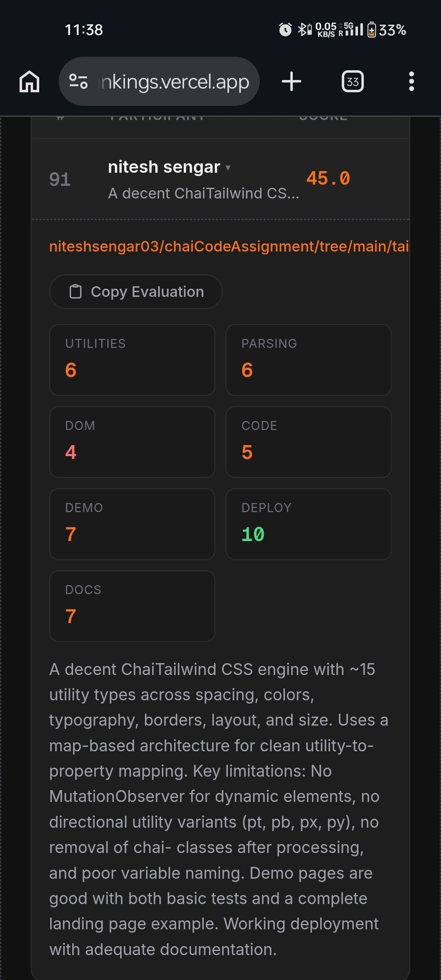This screenshot has width=441, height=980.
Task: Open site settings icon in address bar
Action: click(78, 81)
